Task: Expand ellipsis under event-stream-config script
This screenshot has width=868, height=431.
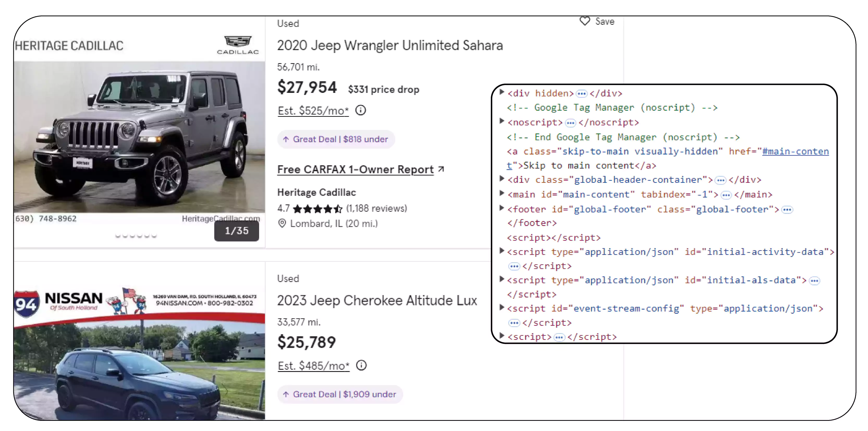Action: click(514, 323)
